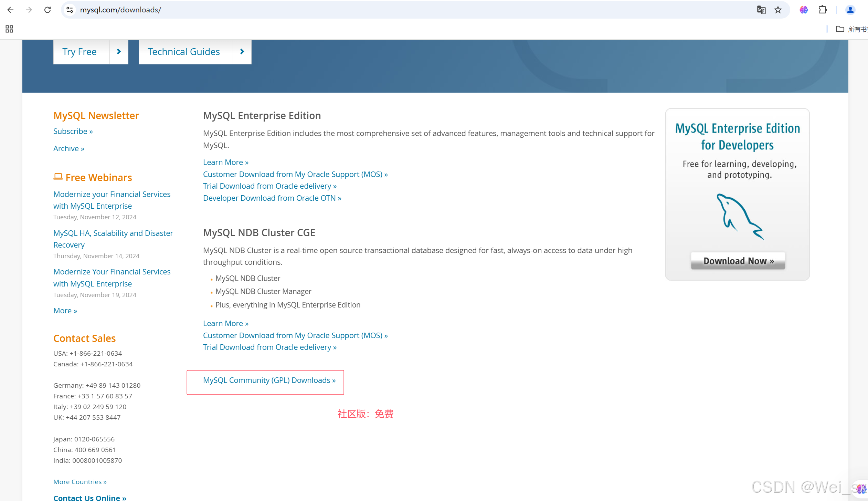The image size is (868, 501).
Task: Subscribe to the MySQL Newsletter
Action: (x=73, y=131)
